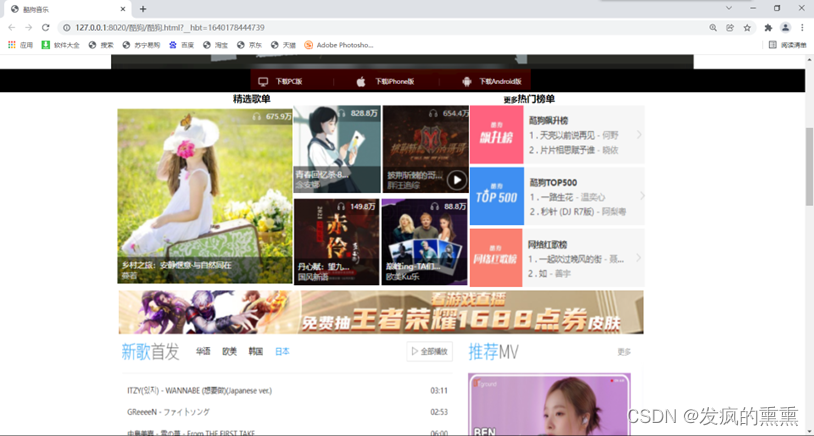Open the 欧美Ku乐 playlist cover
This screenshot has height=436, width=814.
(425, 242)
